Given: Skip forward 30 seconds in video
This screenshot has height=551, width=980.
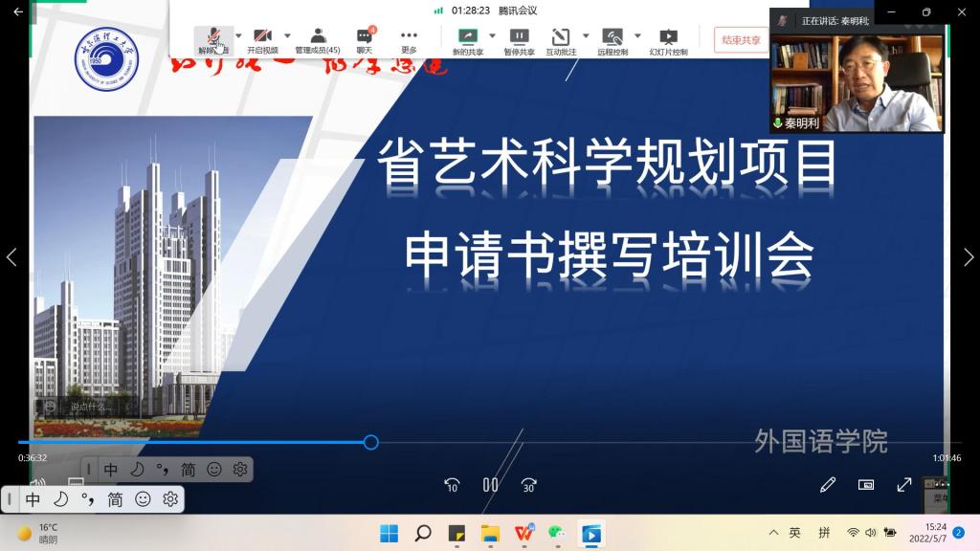Looking at the screenshot, I should pyautogui.click(x=528, y=485).
